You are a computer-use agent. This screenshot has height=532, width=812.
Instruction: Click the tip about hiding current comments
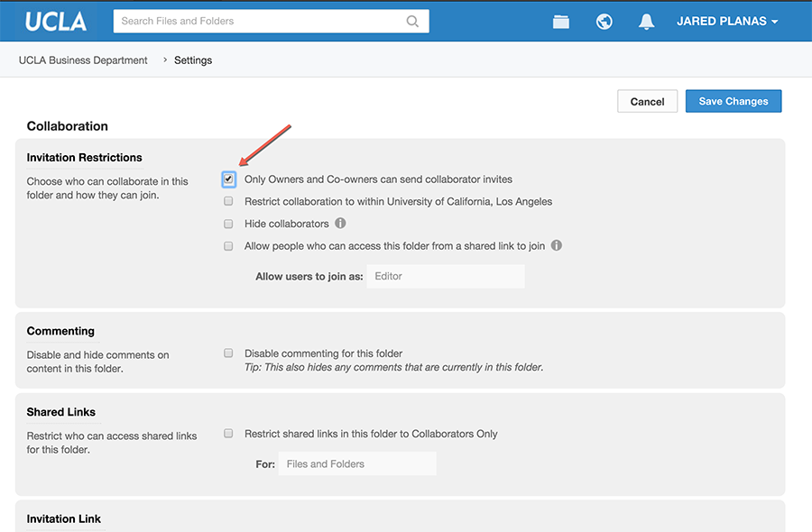click(393, 367)
